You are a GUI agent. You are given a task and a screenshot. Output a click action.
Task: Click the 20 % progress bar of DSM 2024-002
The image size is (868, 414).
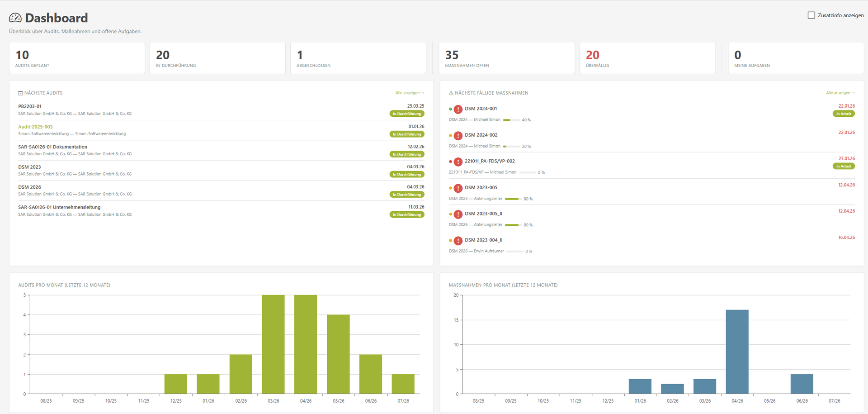(x=511, y=146)
